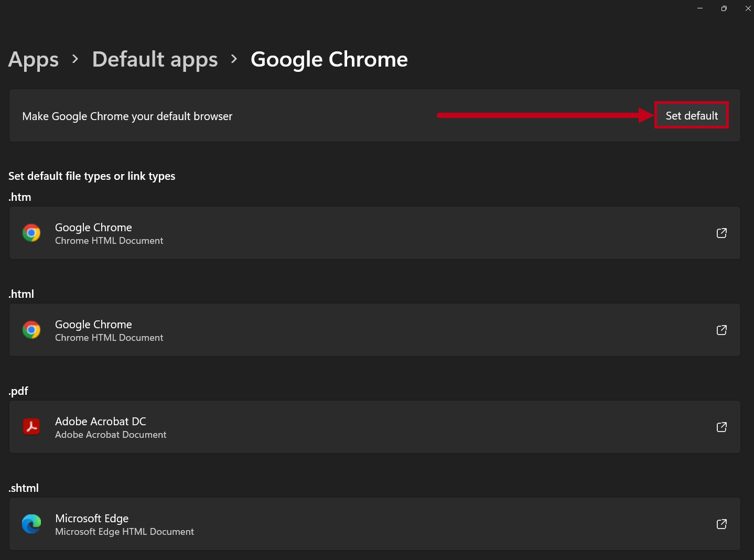Click the Google Chrome icon for .html
This screenshot has height=560, width=754.
tap(31, 330)
